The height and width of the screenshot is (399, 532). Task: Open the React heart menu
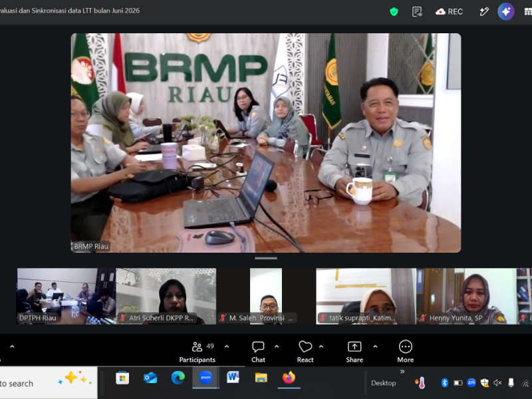305,352
